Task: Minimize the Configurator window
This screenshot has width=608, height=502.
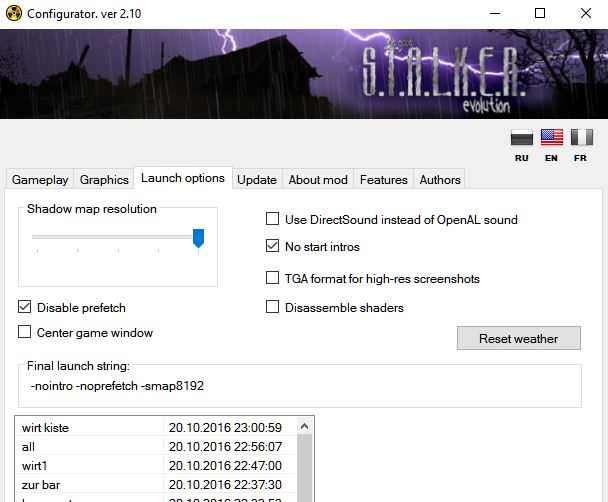Action: pos(495,14)
